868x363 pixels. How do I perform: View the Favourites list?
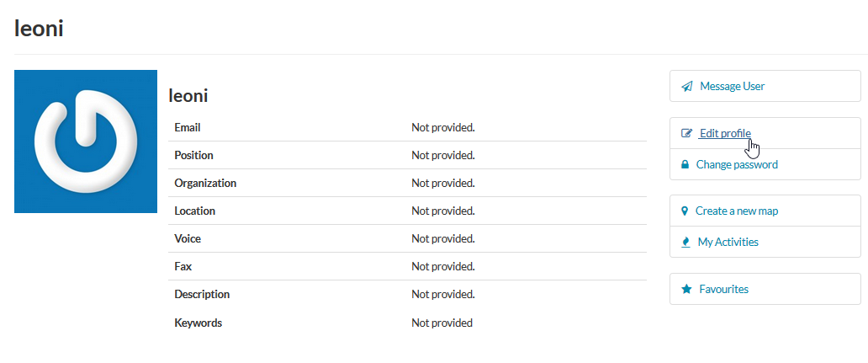(723, 289)
